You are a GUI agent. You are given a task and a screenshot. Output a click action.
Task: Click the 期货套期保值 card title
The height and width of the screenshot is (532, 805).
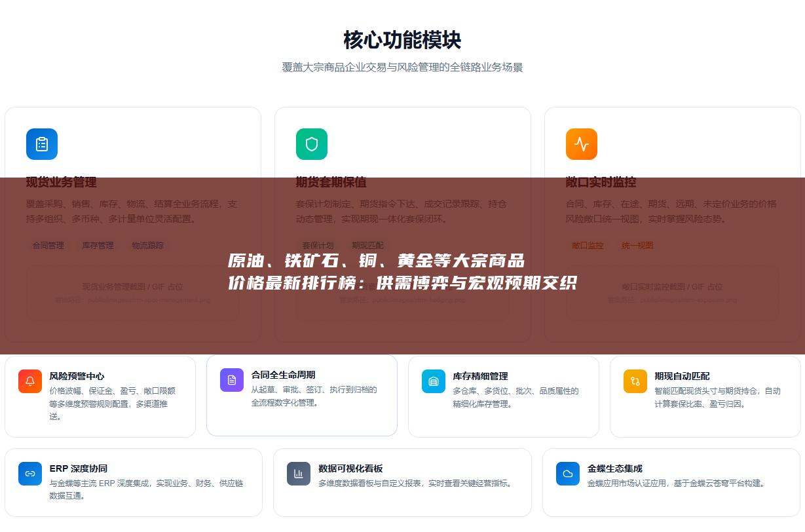pyautogui.click(x=331, y=182)
